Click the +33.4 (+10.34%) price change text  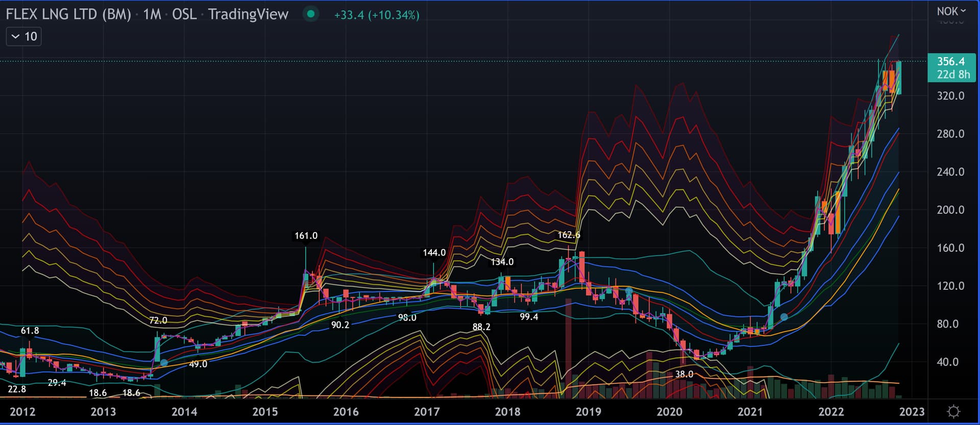377,15
